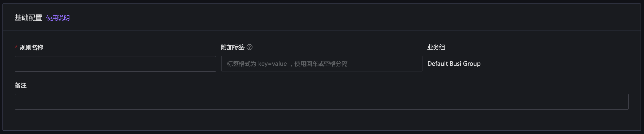Place cursor in the rule name textbox
The width and height of the screenshot is (644, 134).
115,64
